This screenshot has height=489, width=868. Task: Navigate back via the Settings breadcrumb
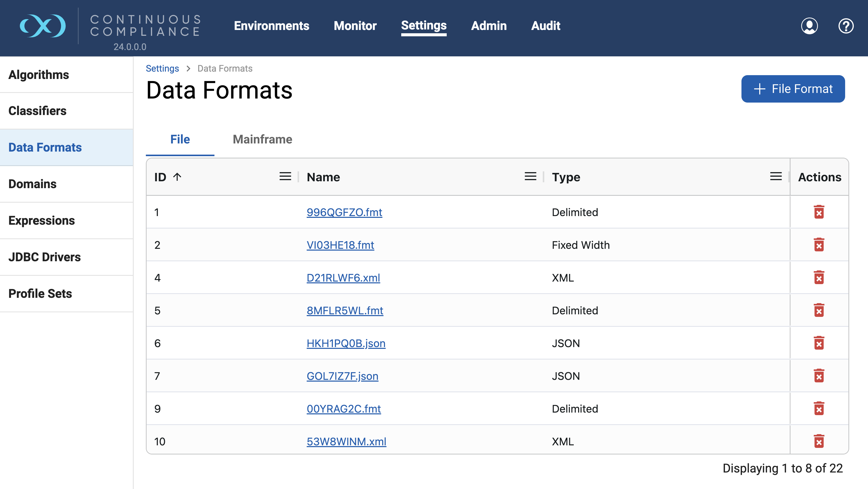click(x=162, y=68)
